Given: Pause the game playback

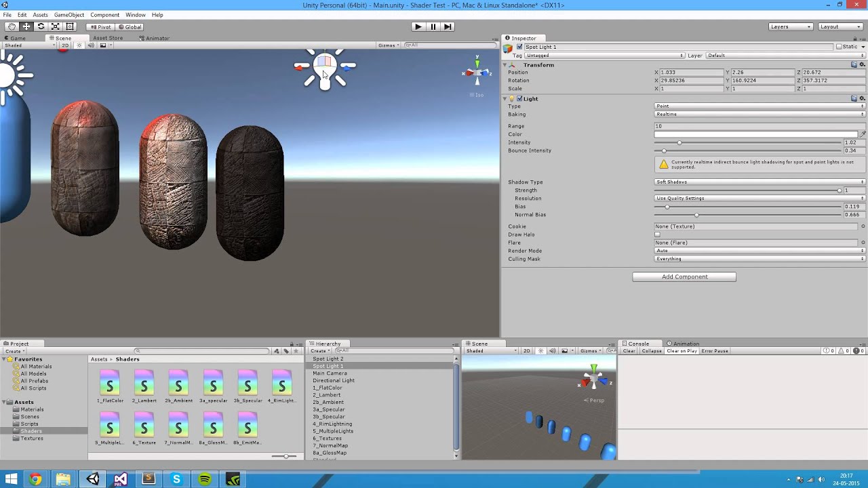Looking at the screenshot, I should [x=433, y=26].
